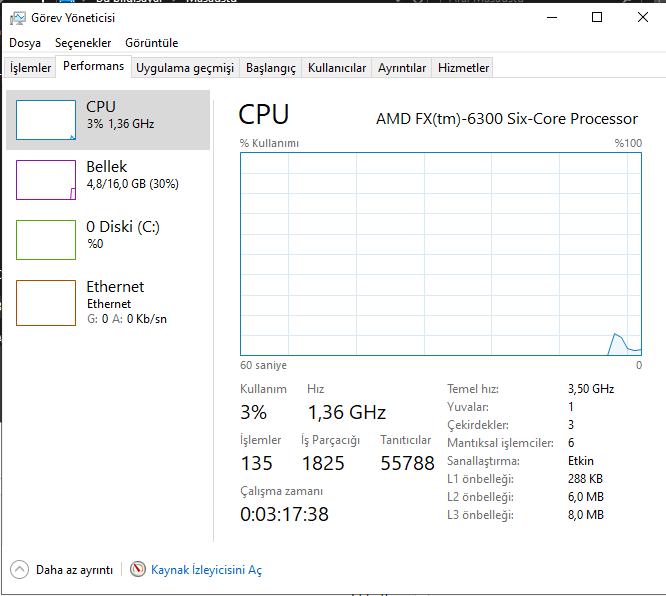Select the Ethernet graph thumbnail
This screenshot has width=666, height=596.
[46, 302]
